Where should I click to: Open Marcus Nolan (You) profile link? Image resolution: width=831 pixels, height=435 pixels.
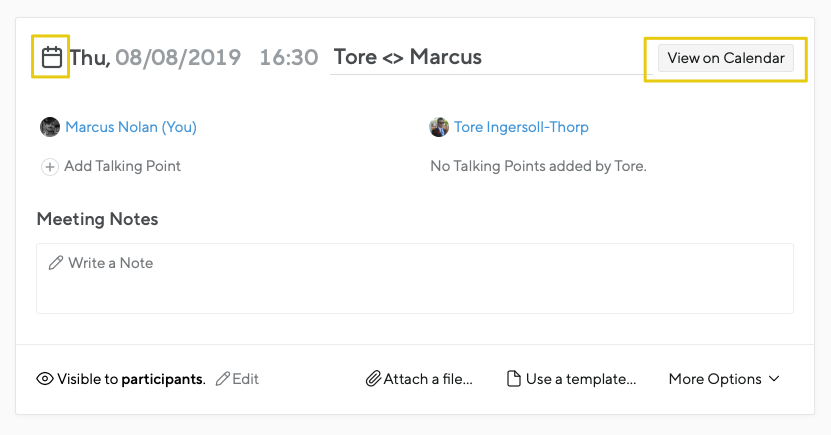[131, 127]
